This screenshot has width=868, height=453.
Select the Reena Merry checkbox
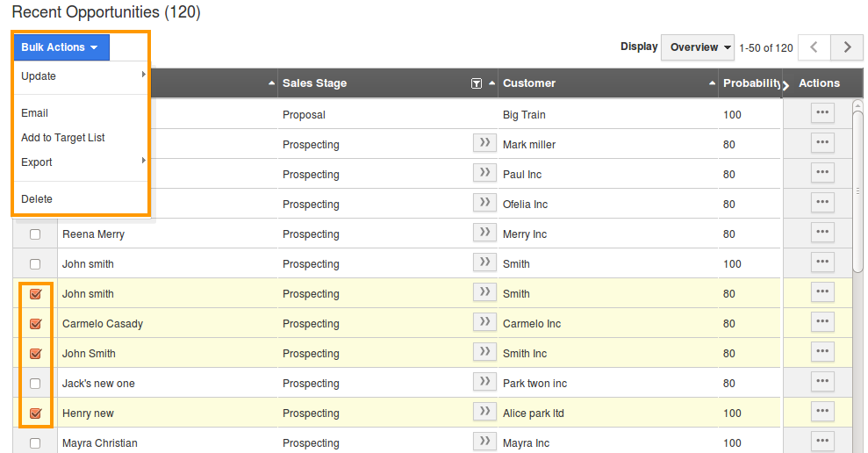pos(35,234)
